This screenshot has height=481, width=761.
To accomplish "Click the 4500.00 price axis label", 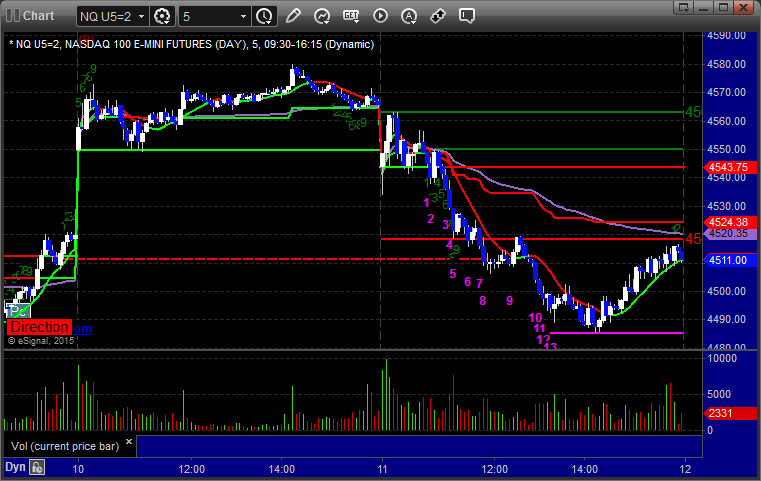I will coord(727,291).
